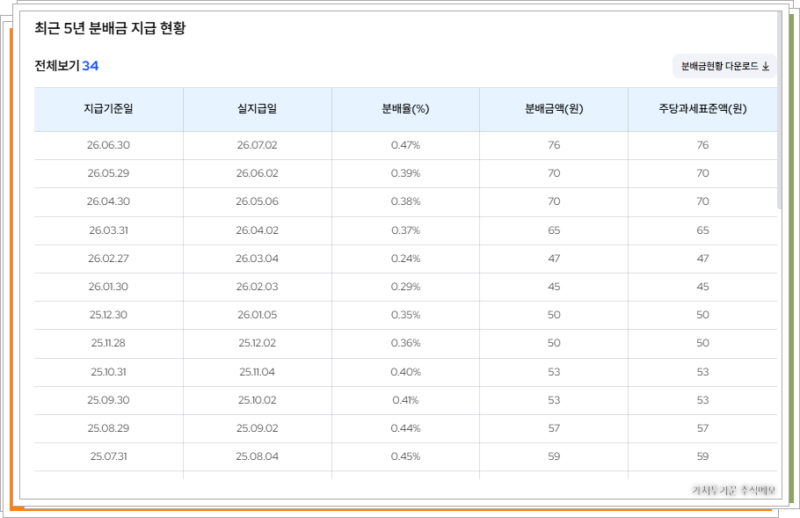This screenshot has height=518, width=800.
Task: Click 분배금액 57 in the 25.08.29 row
Action: (x=554, y=428)
